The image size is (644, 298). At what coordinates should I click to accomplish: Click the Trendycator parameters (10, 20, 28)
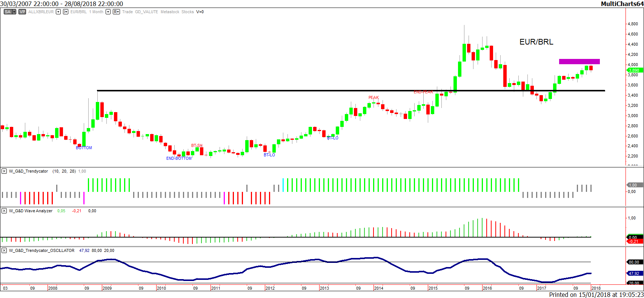click(x=64, y=171)
